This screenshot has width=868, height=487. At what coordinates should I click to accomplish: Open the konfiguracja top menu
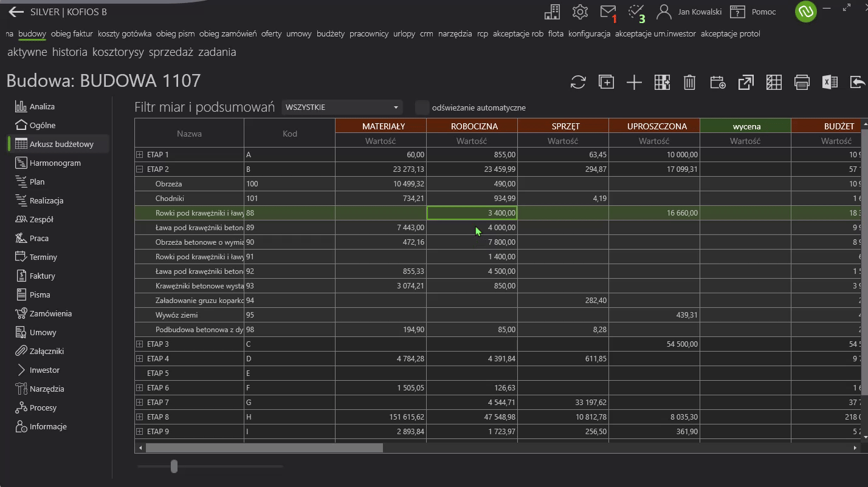(x=589, y=33)
